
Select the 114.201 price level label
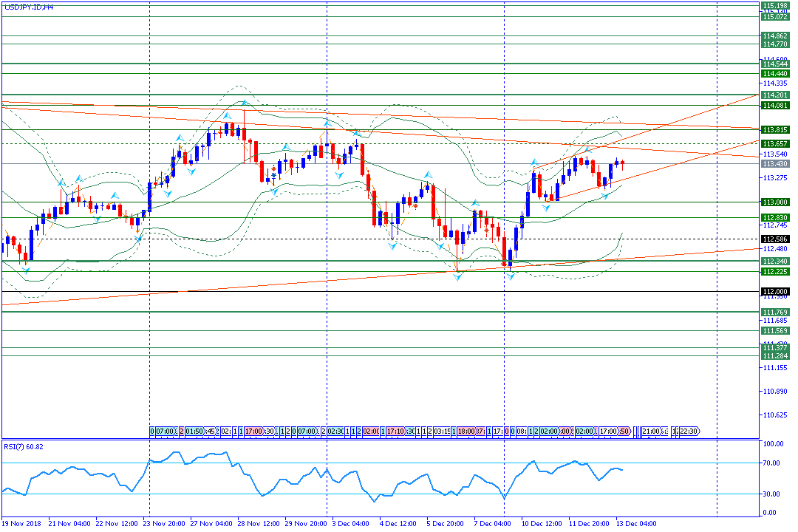[x=775, y=95]
